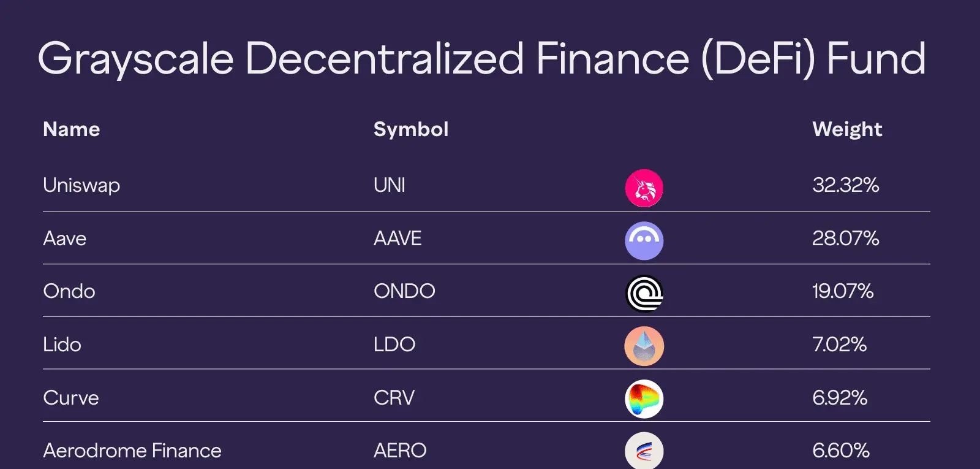The image size is (980, 469).
Task: Click Aerodrome Finance name text
Action: point(132,451)
